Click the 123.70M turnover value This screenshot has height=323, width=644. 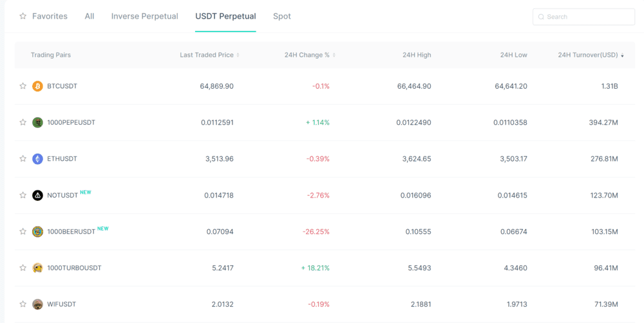click(x=604, y=196)
